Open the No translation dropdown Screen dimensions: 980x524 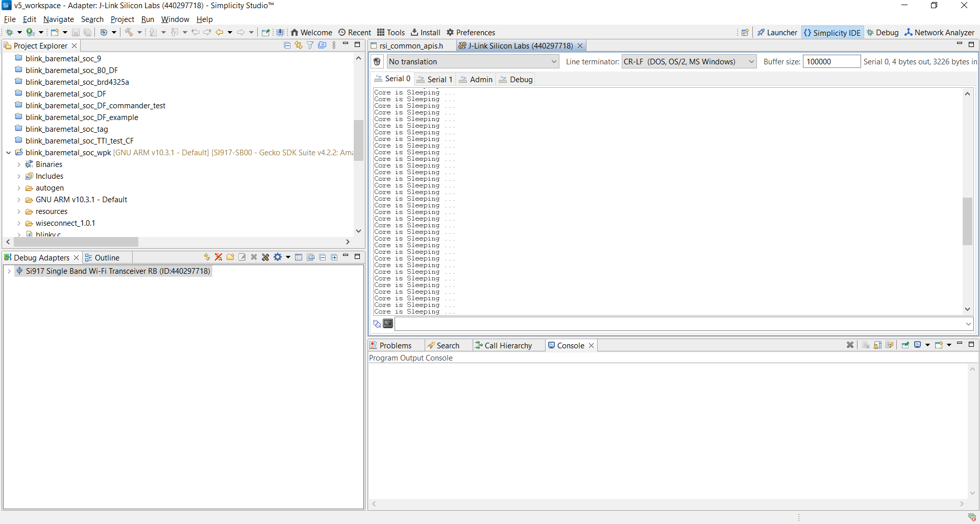pyautogui.click(x=473, y=62)
